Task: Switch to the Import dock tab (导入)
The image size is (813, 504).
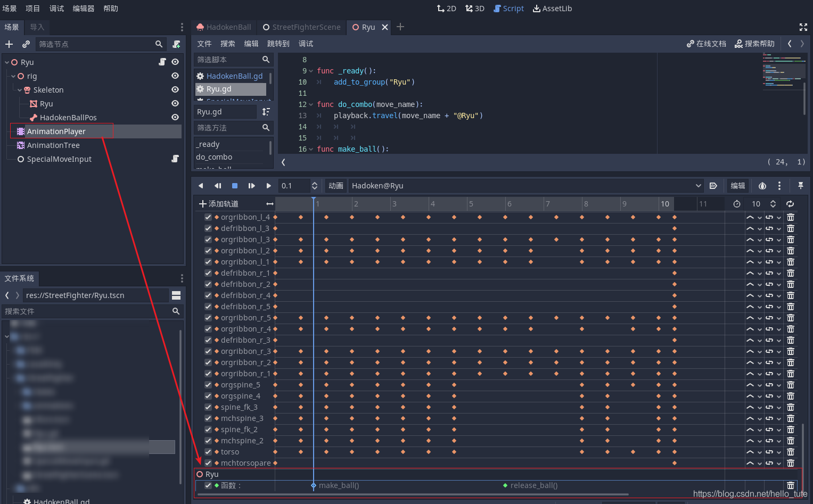Action: [37, 27]
